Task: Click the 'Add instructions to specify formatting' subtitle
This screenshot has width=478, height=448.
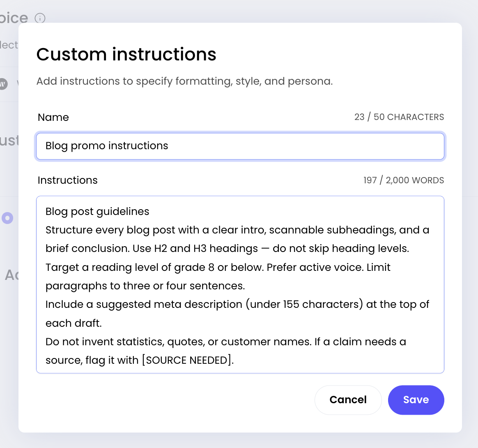Action: 184,81
